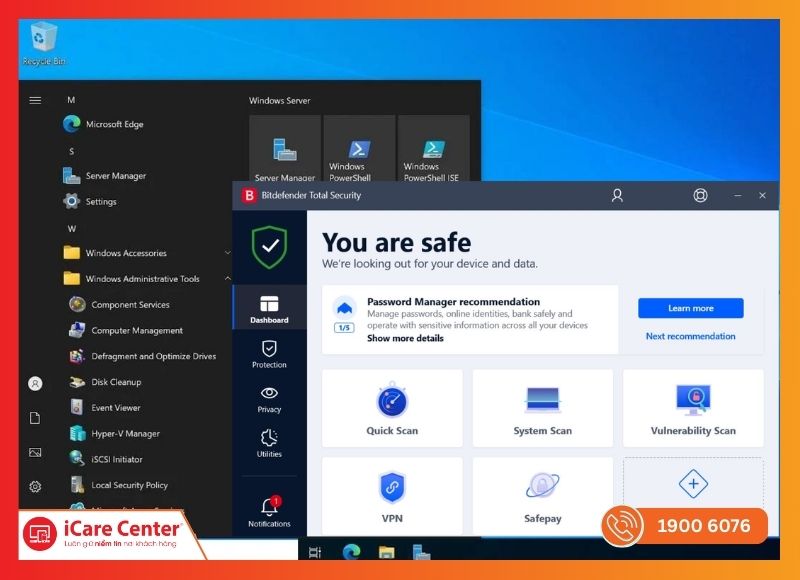Click Show more details link
Screen dimensions: 800x580
coord(405,338)
